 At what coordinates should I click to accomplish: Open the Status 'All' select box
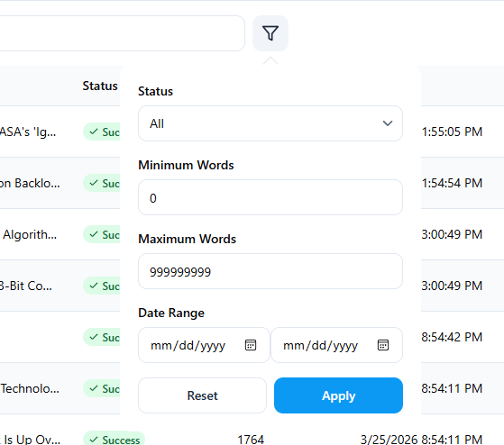(x=270, y=123)
